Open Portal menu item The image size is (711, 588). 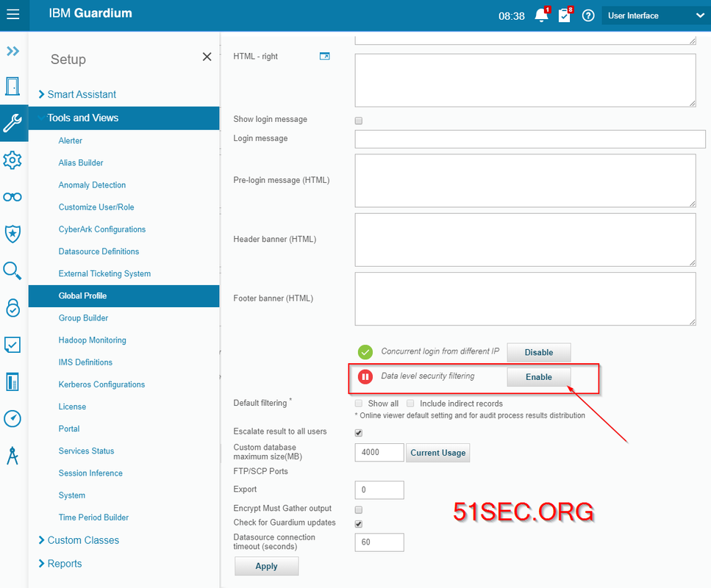[x=69, y=429]
